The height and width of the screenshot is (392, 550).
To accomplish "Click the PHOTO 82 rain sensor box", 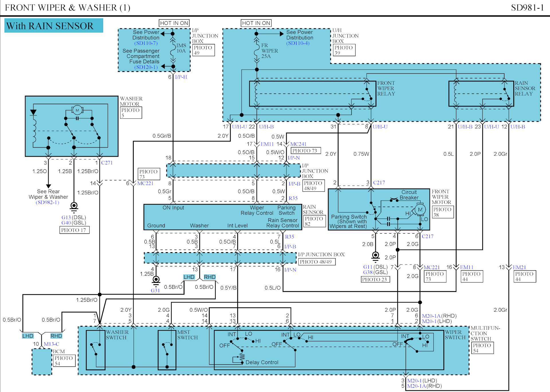I will [314, 221].
